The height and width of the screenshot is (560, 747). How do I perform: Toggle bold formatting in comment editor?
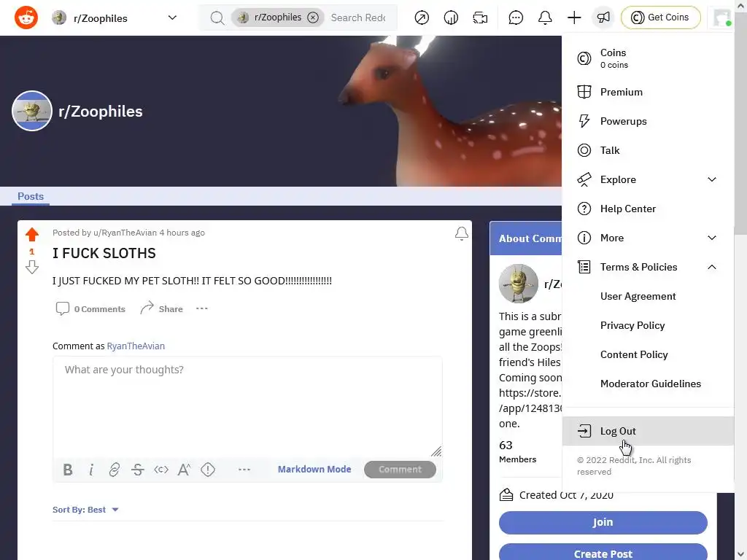[68, 470]
